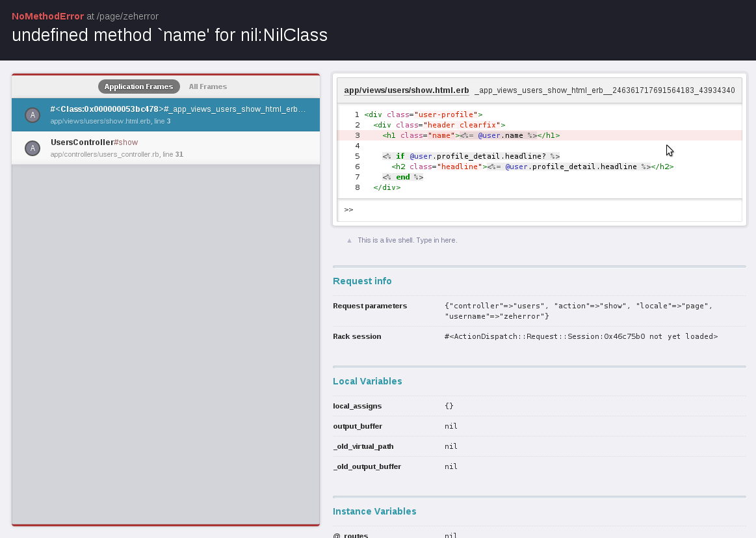
Task: Click the Request info heading
Action: pyautogui.click(x=362, y=281)
